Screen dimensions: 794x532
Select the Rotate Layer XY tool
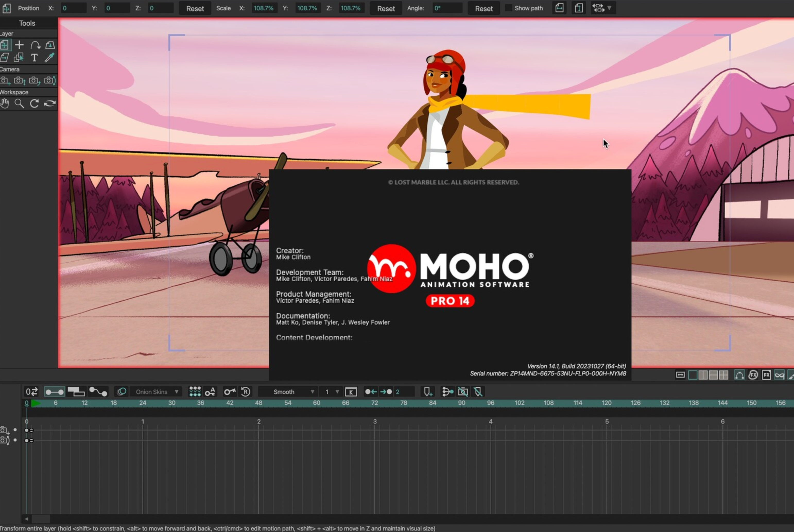click(x=50, y=45)
